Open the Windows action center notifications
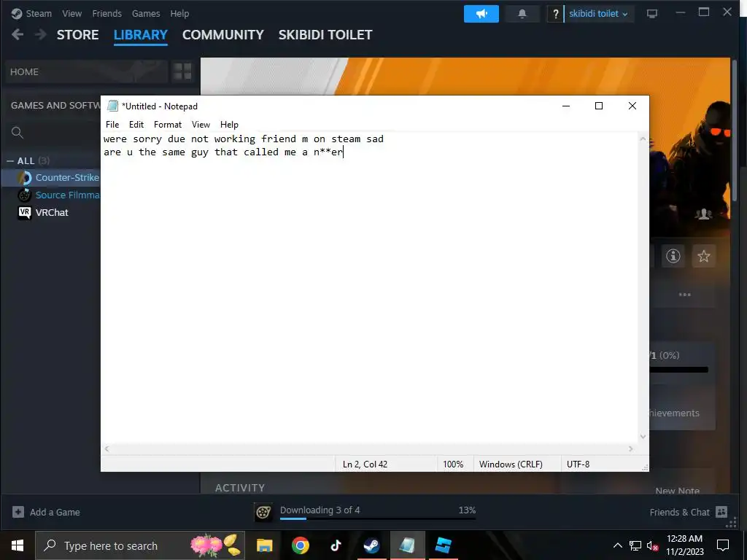This screenshot has height=560, width=747. [x=723, y=545]
